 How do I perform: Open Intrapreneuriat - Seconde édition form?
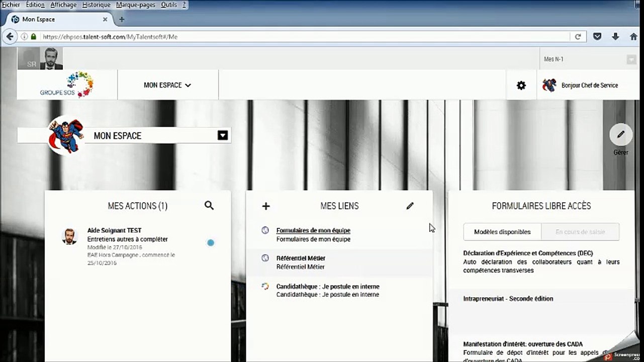pos(508,299)
